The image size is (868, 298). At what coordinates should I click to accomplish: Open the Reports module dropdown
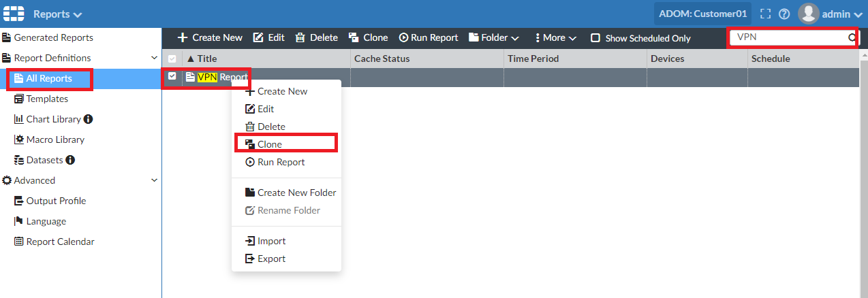coord(57,14)
